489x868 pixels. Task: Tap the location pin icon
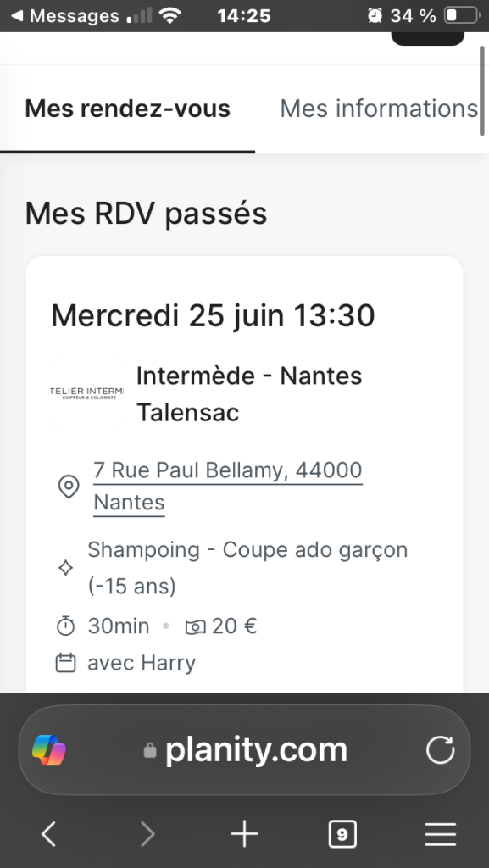69,487
